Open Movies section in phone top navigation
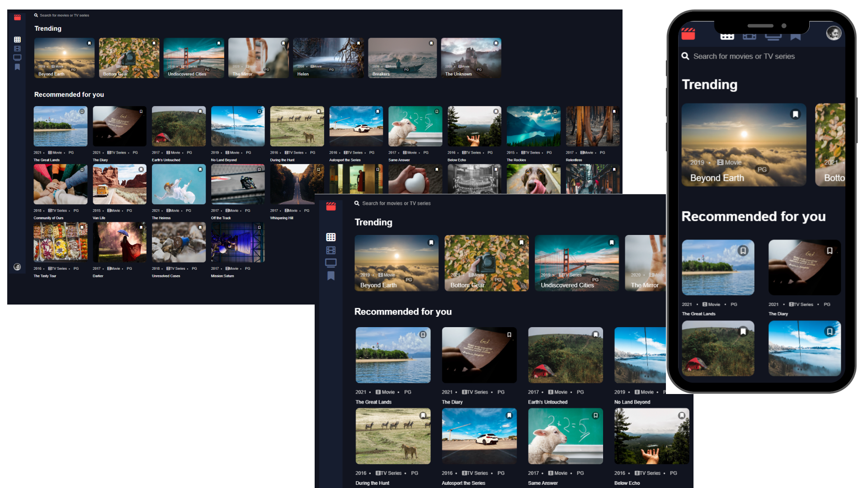This screenshot has width=868, height=488. point(749,37)
